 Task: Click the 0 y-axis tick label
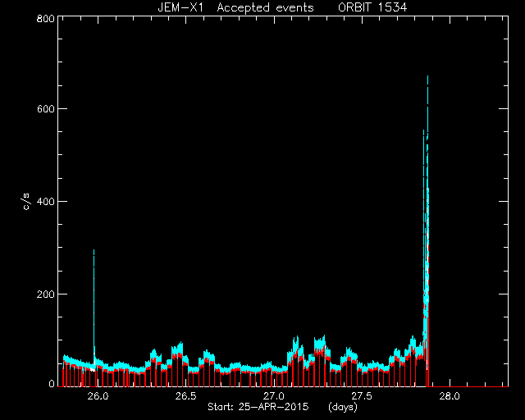52,383
